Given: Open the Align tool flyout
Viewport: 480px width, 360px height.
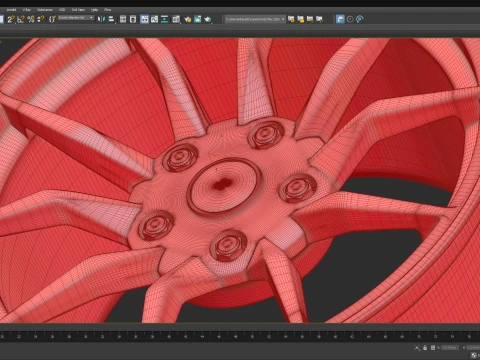Looking at the screenshot, I should pyautogui.click(x=111, y=19).
